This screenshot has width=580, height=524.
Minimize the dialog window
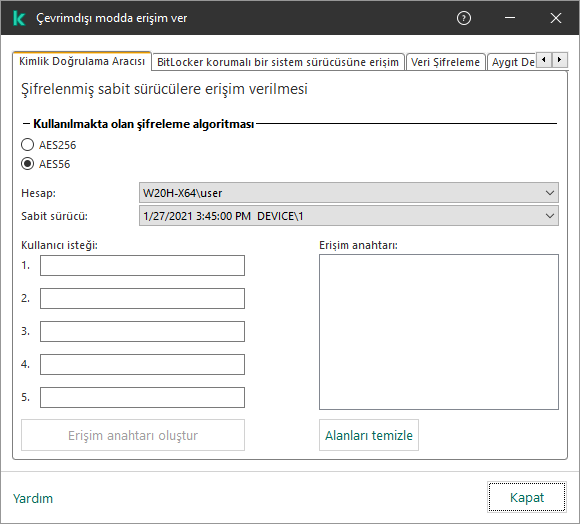point(510,18)
